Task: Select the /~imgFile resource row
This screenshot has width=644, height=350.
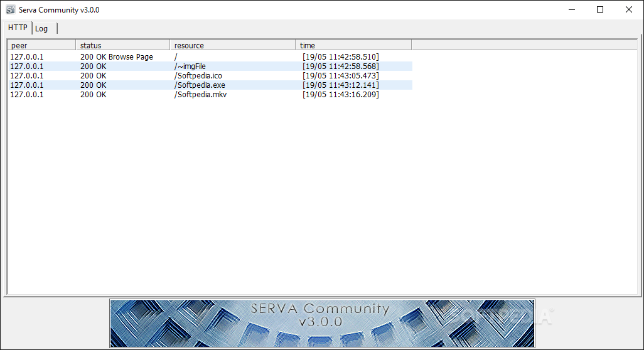Action: point(210,66)
